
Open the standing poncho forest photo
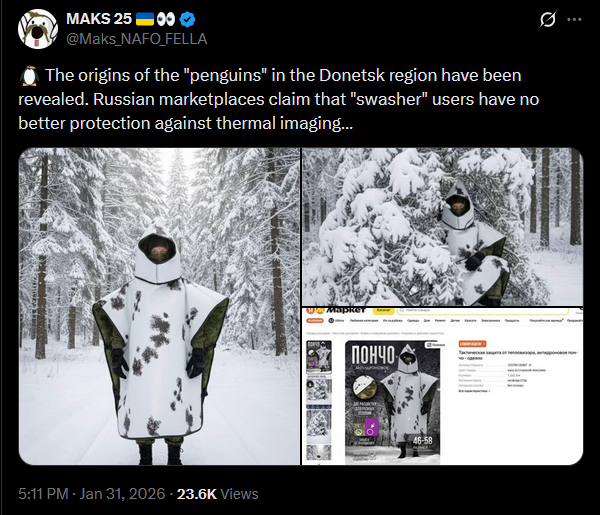(x=159, y=306)
